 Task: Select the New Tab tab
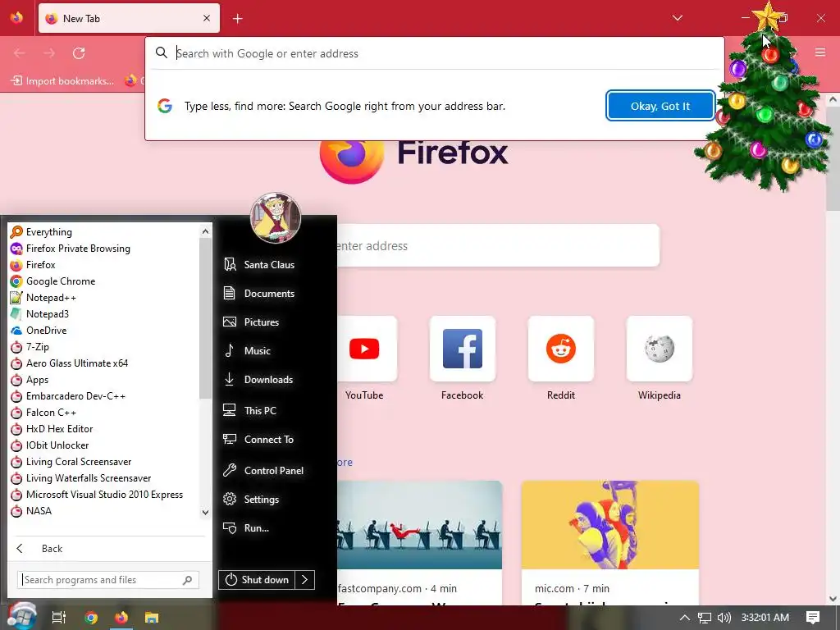(x=129, y=18)
